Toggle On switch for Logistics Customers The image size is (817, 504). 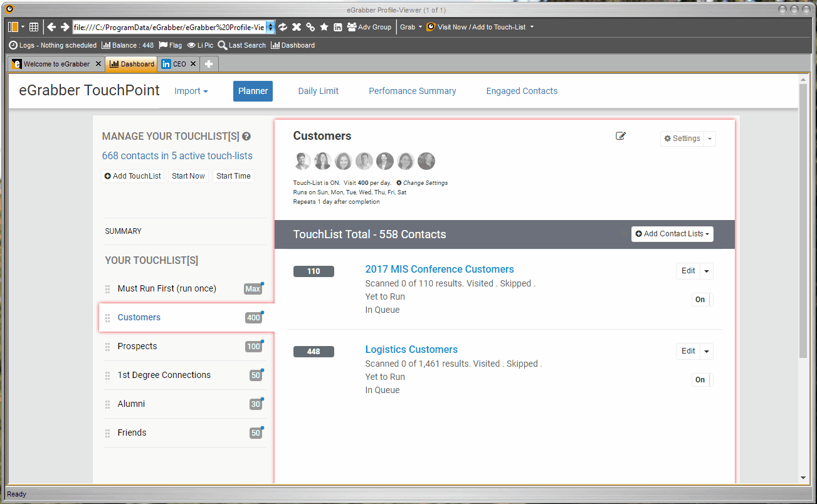click(x=702, y=380)
